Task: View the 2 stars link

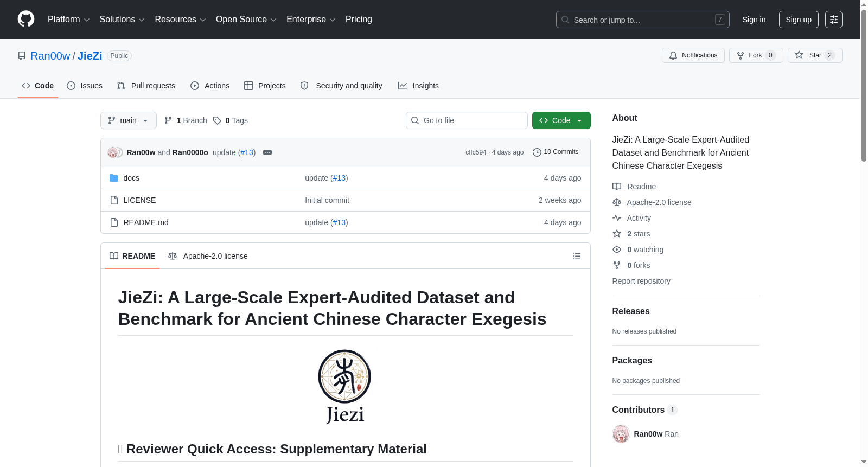Action: pyautogui.click(x=631, y=234)
